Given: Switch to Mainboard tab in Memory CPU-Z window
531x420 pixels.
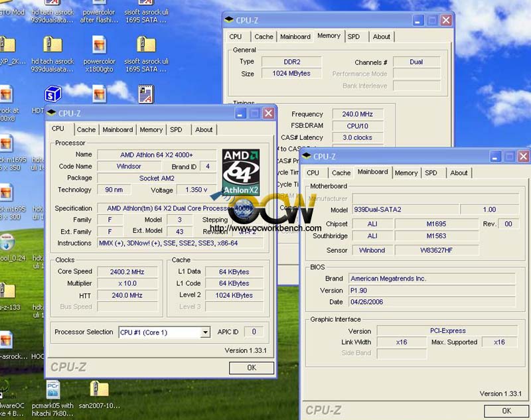Looking at the screenshot, I should [x=295, y=36].
